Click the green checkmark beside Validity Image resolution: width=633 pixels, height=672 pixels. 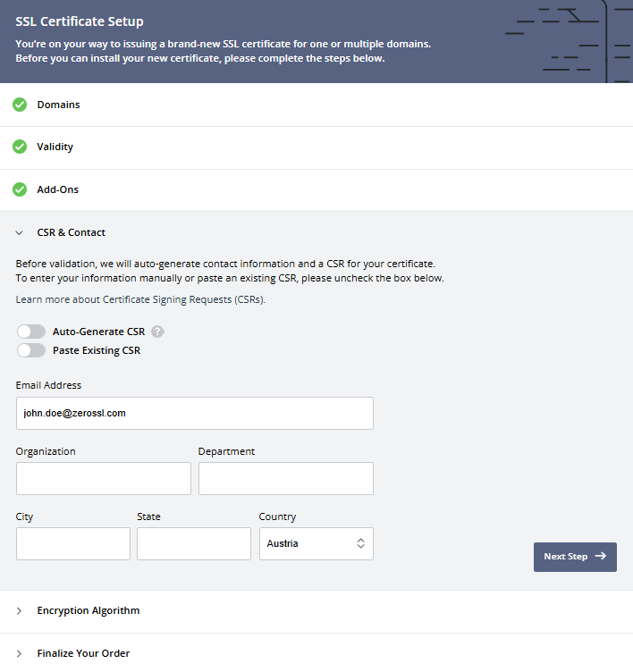click(20, 147)
